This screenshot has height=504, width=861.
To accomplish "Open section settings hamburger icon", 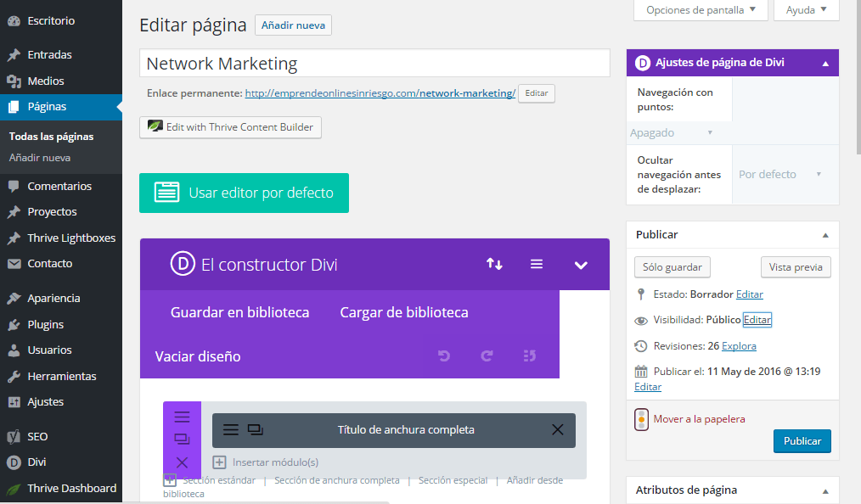I will tap(183, 417).
